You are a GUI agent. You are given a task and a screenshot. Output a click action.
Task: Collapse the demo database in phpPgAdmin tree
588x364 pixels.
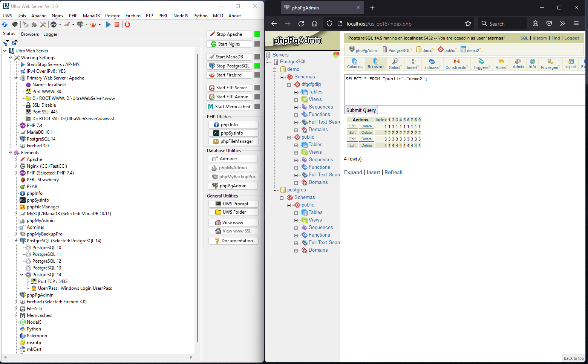[x=274, y=70]
